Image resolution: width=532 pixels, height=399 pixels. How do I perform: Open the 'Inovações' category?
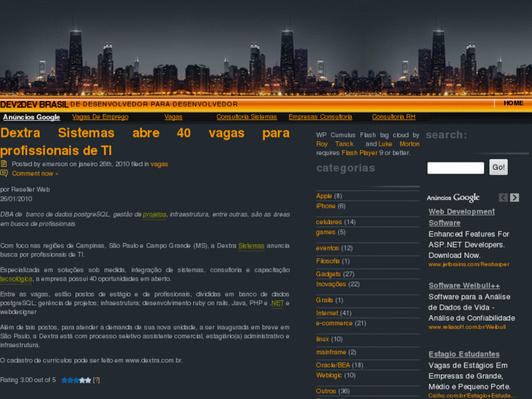pos(331,284)
